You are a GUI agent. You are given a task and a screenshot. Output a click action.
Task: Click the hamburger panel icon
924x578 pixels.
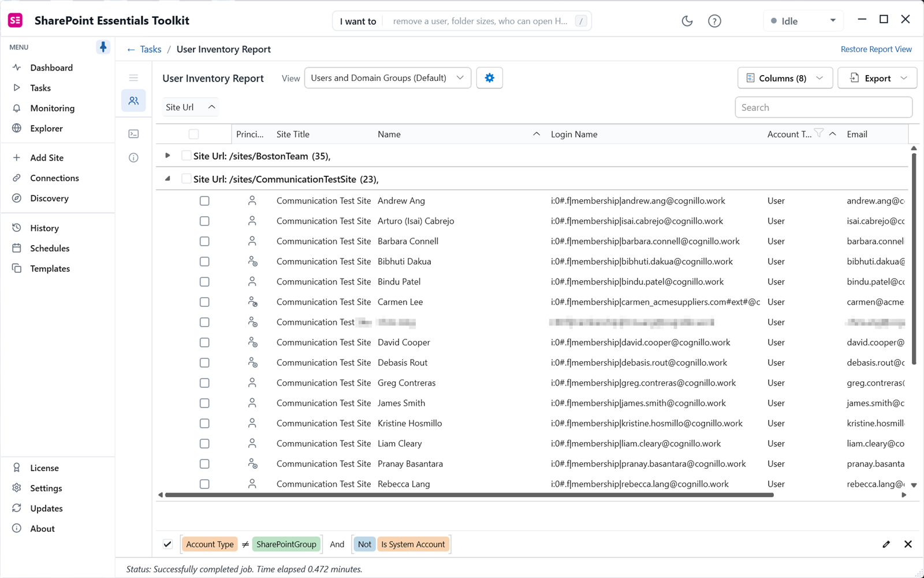click(x=133, y=77)
